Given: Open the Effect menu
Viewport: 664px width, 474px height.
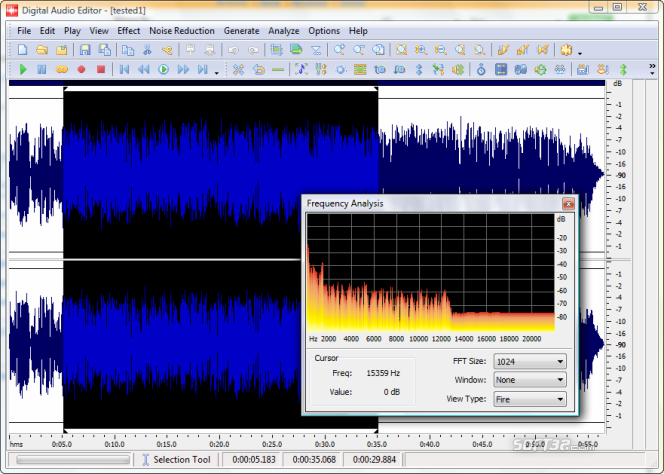Looking at the screenshot, I should point(128,31).
